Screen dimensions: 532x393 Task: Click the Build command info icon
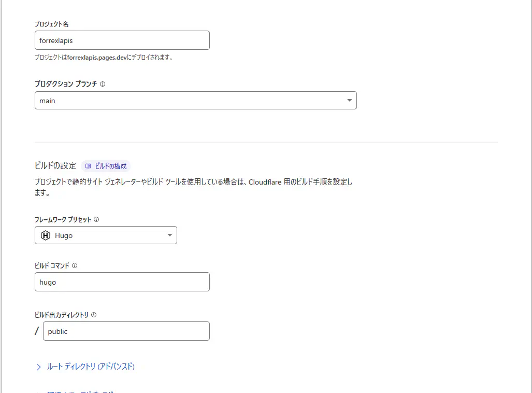(75, 265)
